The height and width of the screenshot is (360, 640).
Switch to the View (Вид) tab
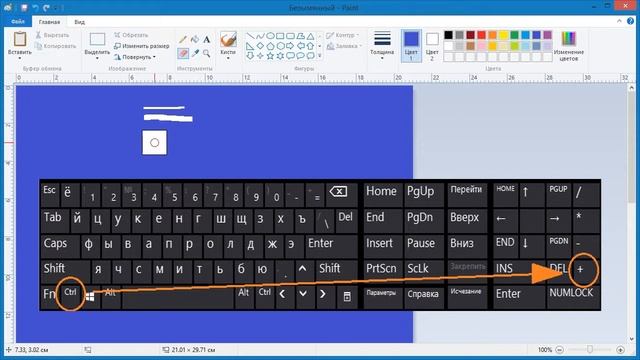[80, 22]
